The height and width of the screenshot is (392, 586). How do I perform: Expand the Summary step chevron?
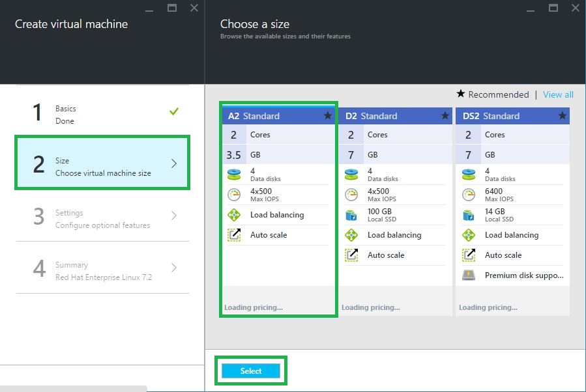[174, 268]
